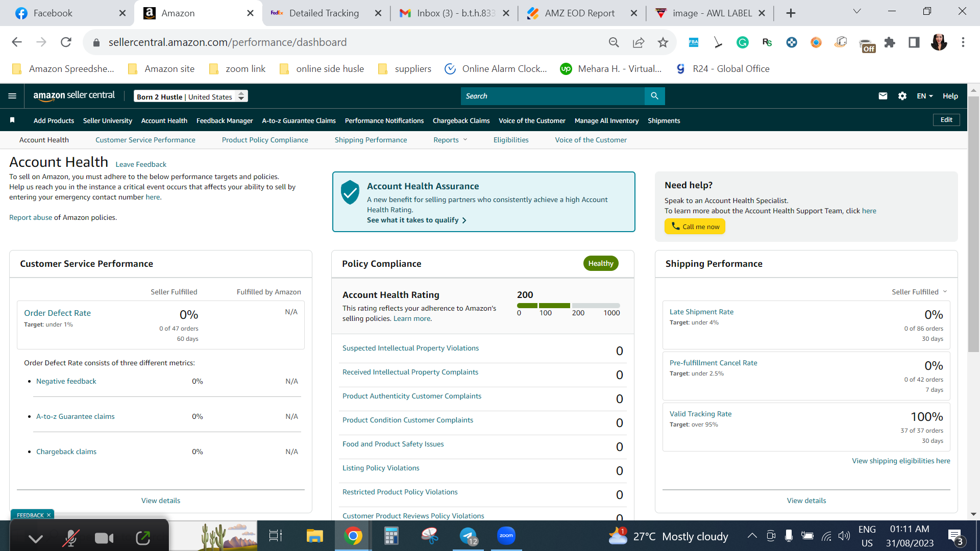The image size is (980, 551).
Task: Reload the page with the refresh icon
Action: click(66, 42)
